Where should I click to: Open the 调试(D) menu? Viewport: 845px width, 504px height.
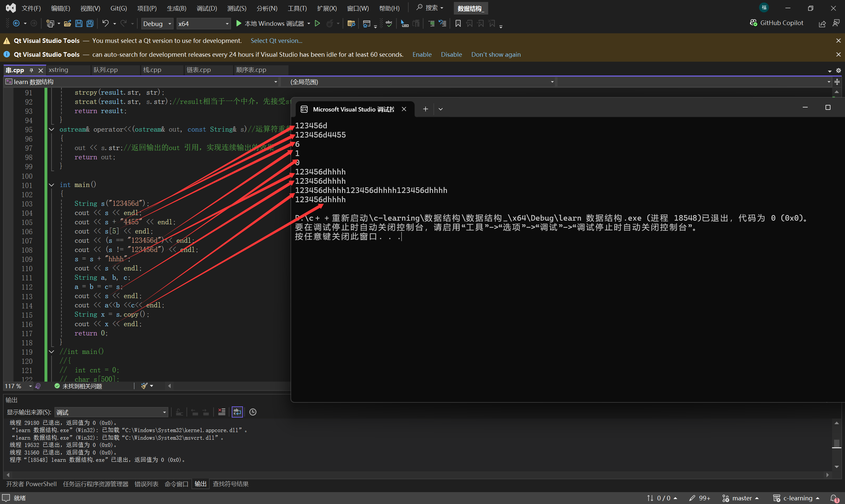(207, 8)
